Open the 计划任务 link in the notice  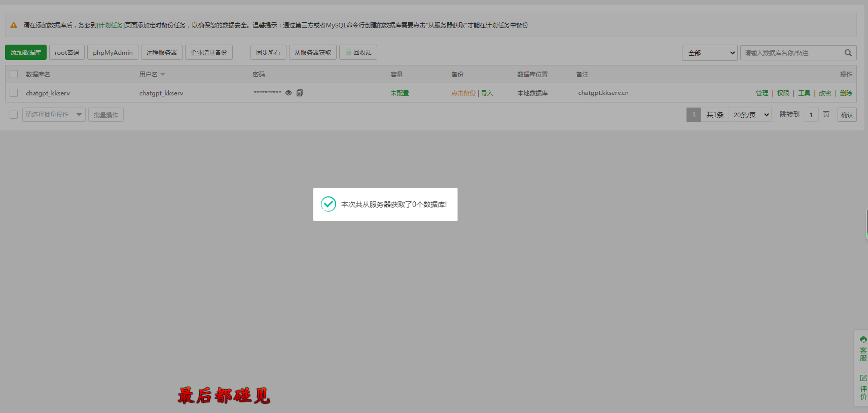pos(111,25)
